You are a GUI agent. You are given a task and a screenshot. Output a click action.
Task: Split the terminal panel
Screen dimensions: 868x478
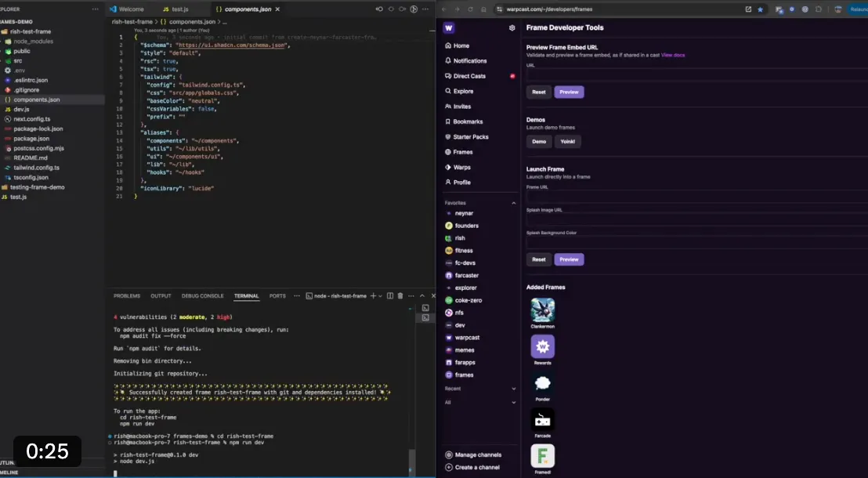pyautogui.click(x=390, y=295)
